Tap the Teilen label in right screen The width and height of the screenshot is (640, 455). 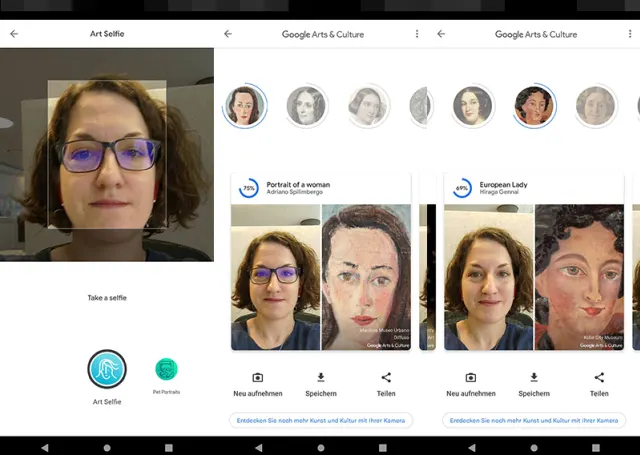[x=599, y=394]
